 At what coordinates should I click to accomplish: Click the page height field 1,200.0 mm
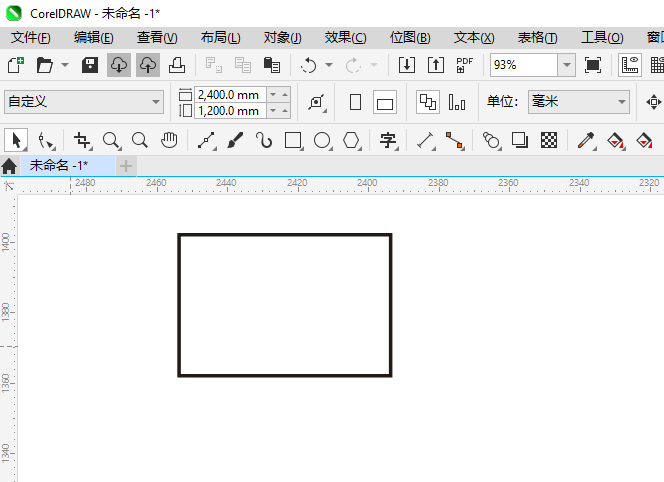(x=230, y=111)
